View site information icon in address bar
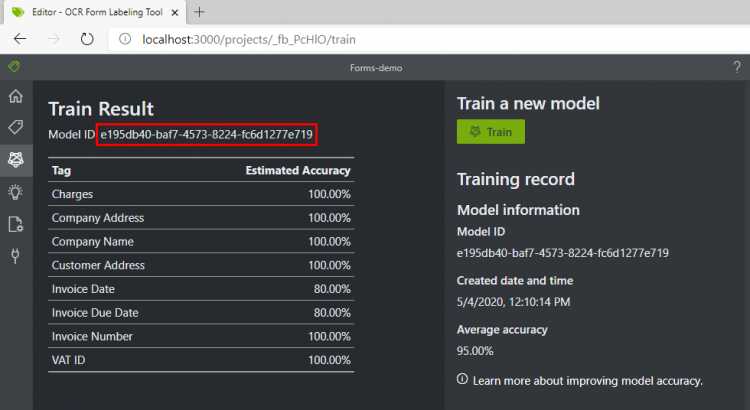The image size is (750, 410). point(125,39)
